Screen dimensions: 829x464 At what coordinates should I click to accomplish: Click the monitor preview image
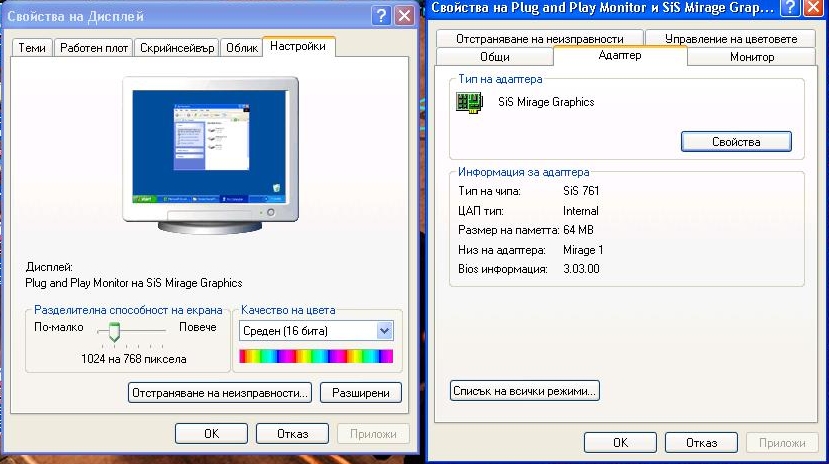click(x=210, y=154)
